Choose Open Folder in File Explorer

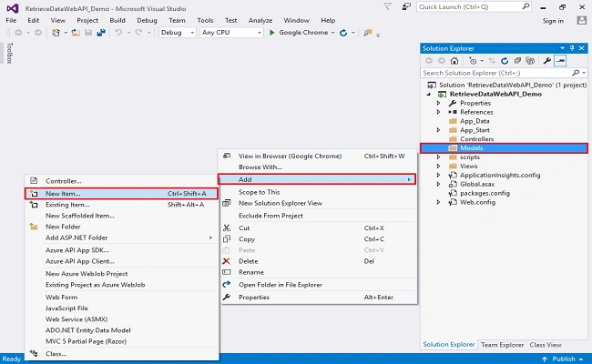tap(317, 285)
